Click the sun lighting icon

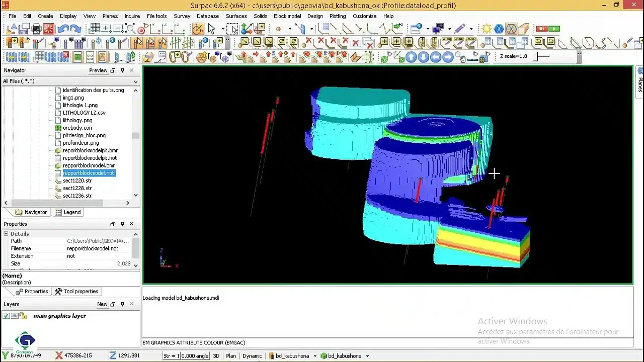pos(487,29)
